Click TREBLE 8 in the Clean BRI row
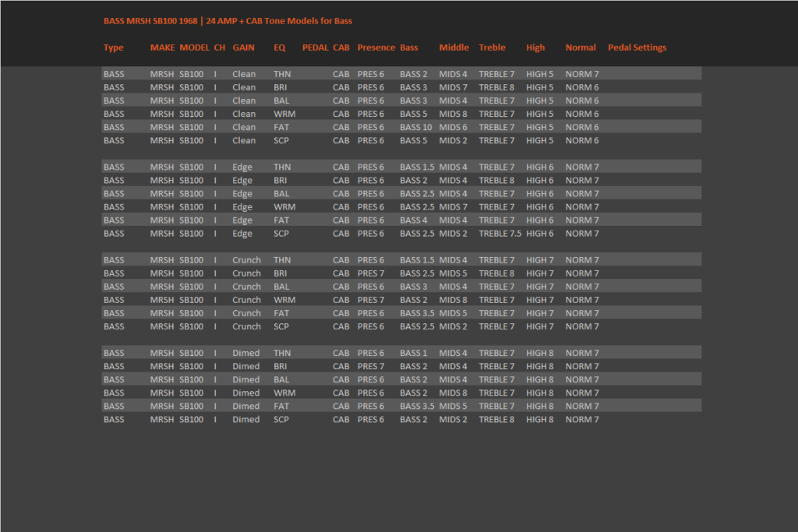Screen dimensions: 798x532 [x=496, y=87]
